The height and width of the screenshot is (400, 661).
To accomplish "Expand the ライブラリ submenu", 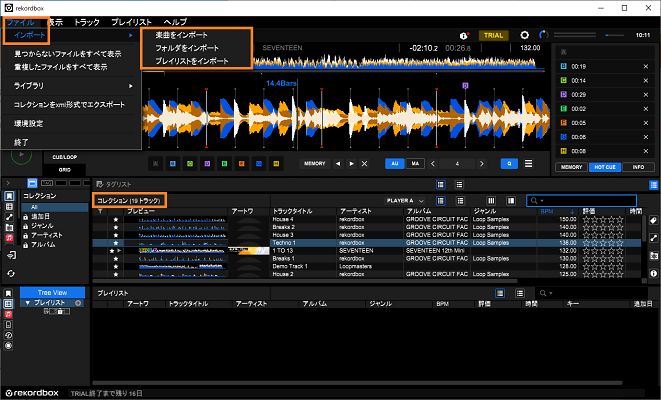I will (x=73, y=86).
